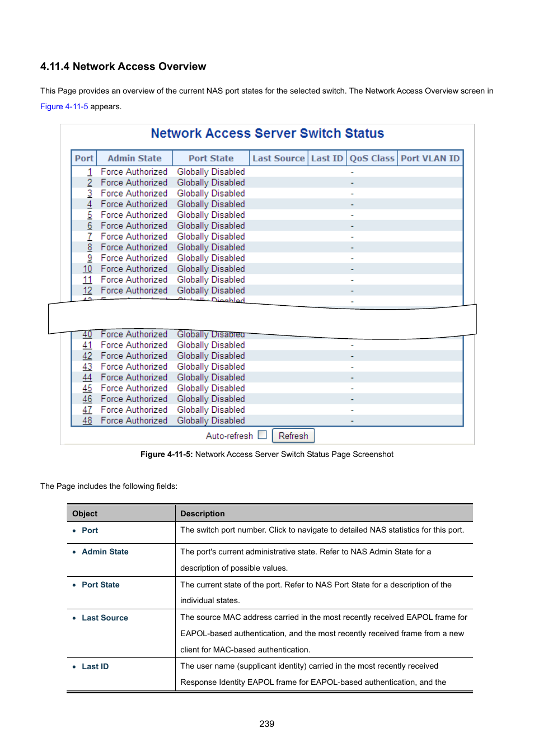Click the Network Access Server Switch Status title
534x756 pixels.
pos(268,133)
